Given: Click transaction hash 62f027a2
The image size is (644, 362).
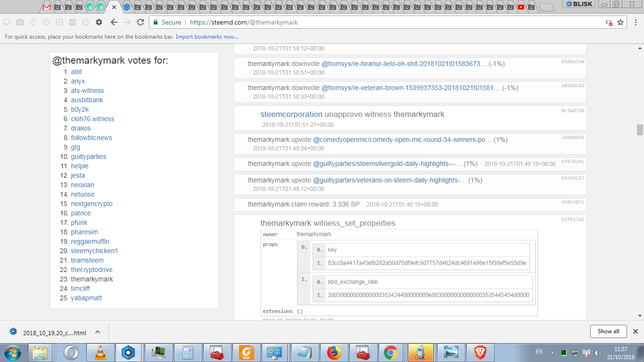Looking at the screenshot, I should (573, 220).
